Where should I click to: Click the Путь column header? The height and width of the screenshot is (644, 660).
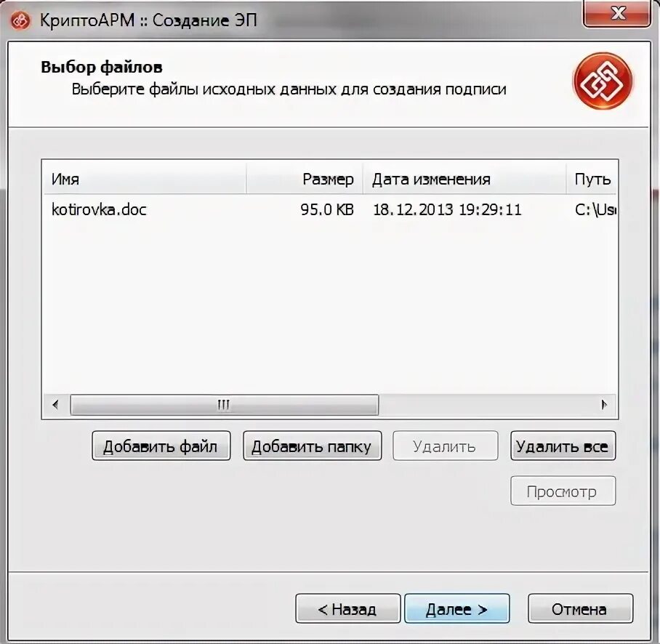592,179
